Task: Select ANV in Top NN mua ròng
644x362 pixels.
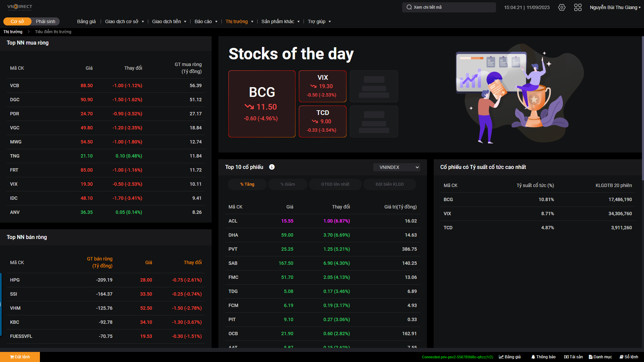Action: click(106, 212)
